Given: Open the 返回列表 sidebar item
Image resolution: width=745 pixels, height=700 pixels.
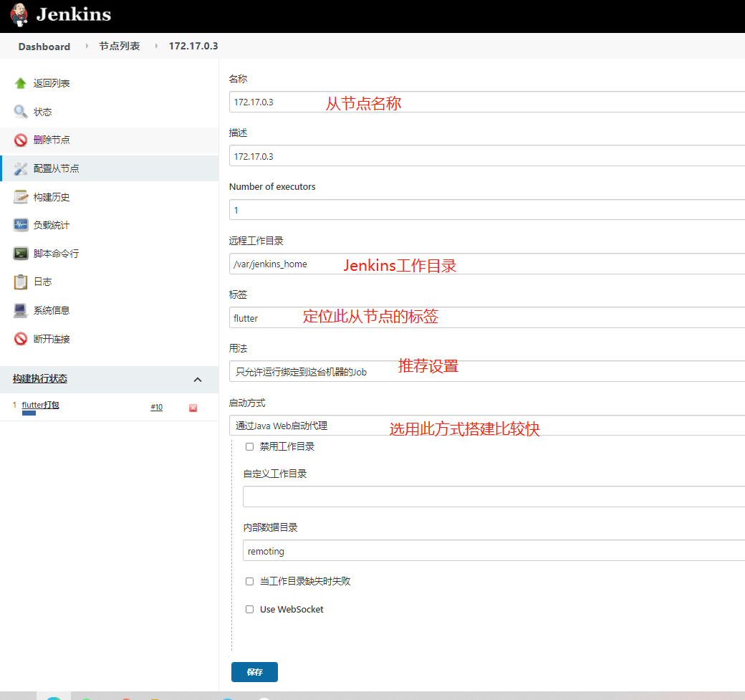Looking at the screenshot, I should (52, 83).
